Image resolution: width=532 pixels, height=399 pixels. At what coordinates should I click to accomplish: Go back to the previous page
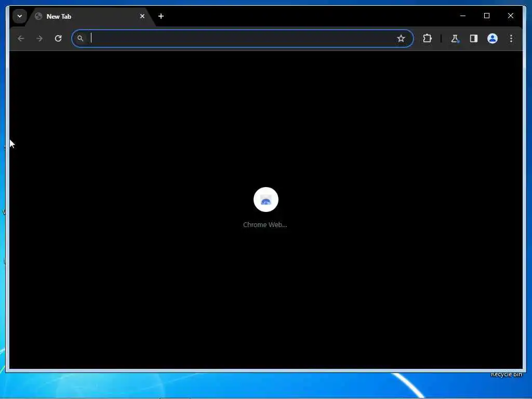21,38
